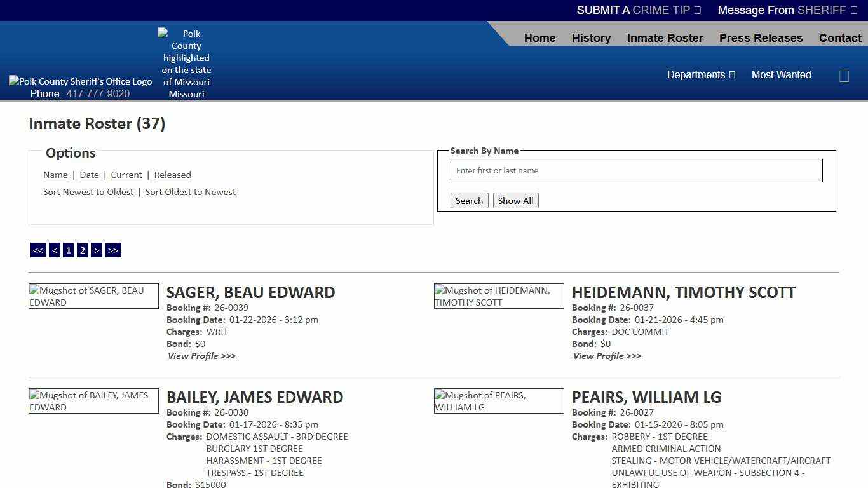Filter roster by Released inmates

click(172, 175)
